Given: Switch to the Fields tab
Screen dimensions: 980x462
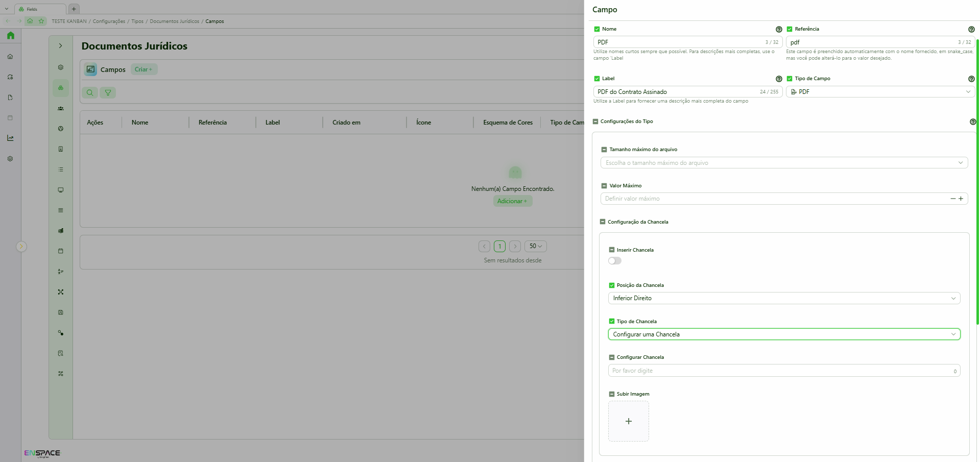Looking at the screenshot, I should pos(40,9).
